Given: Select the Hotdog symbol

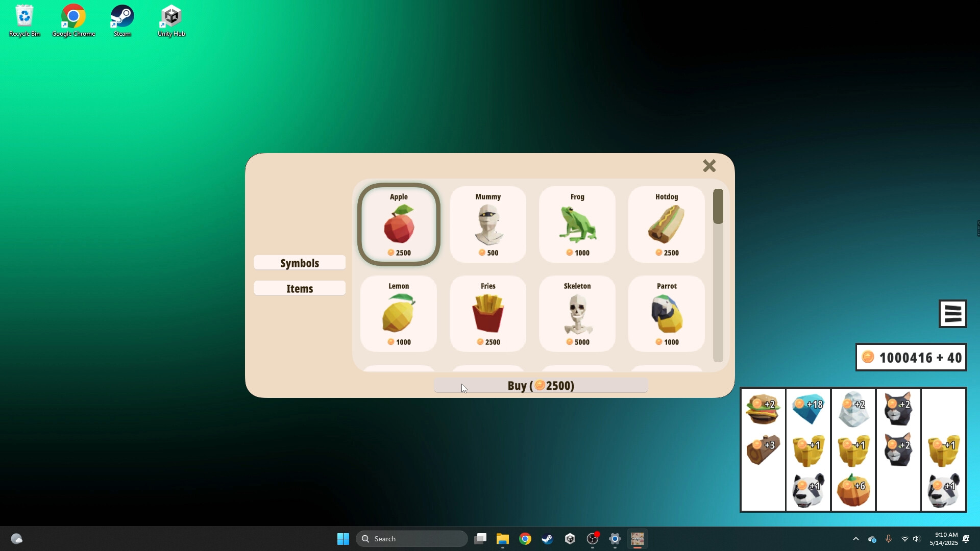Looking at the screenshot, I should tap(666, 224).
